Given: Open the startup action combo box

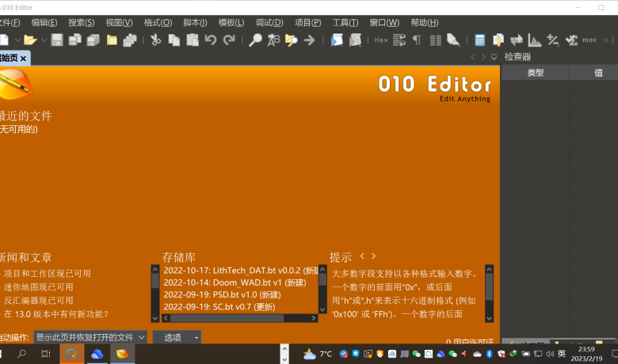Looking at the screenshot, I should 90,337.
